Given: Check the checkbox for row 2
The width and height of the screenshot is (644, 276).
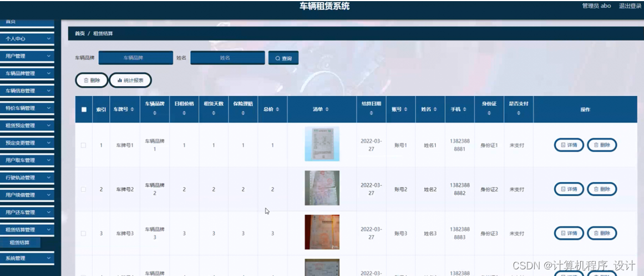Looking at the screenshot, I should [x=83, y=189].
